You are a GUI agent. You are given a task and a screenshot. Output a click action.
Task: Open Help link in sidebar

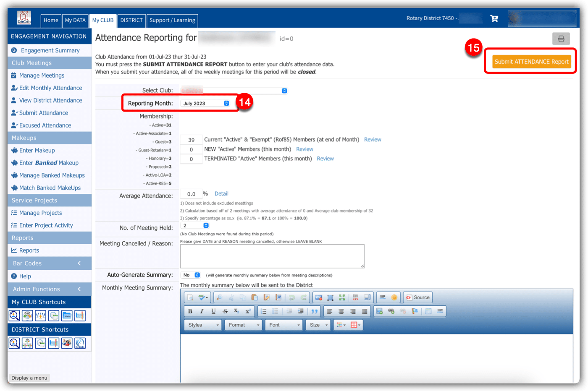pos(25,276)
